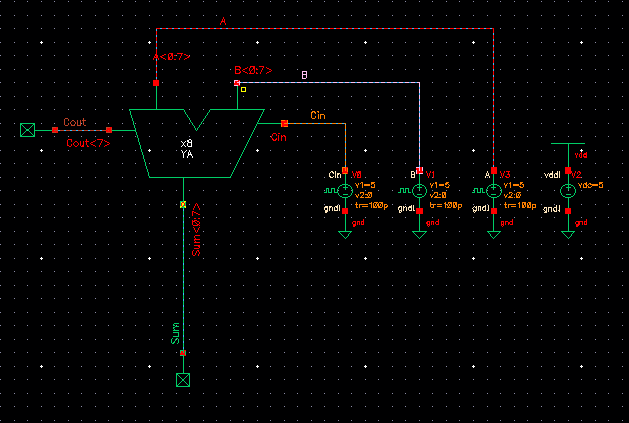The height and width of the screenshot is (423, 629).
Task: Select the vdc=5 parameter text
Action: 590,185
